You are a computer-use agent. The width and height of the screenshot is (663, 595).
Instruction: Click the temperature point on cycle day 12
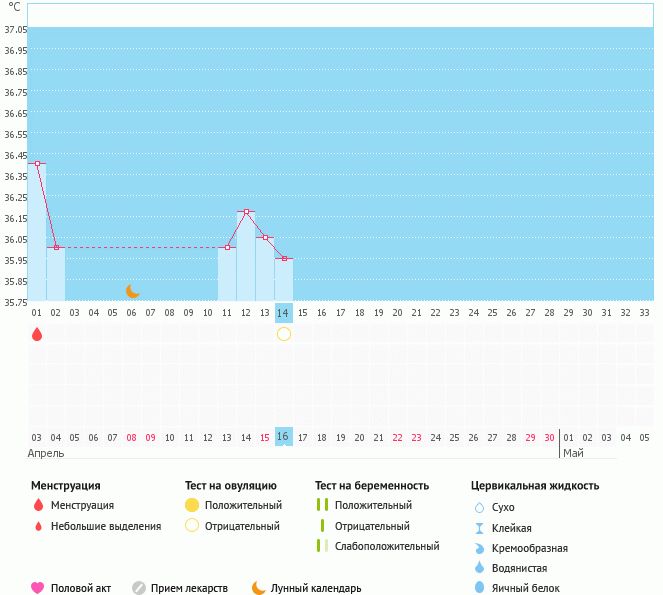point(246,212)
